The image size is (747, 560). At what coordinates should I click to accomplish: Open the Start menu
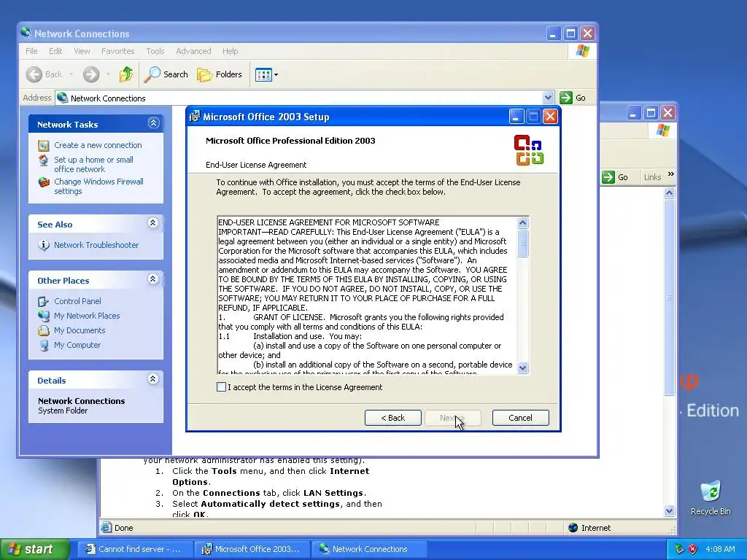click(x=35, y=549)
